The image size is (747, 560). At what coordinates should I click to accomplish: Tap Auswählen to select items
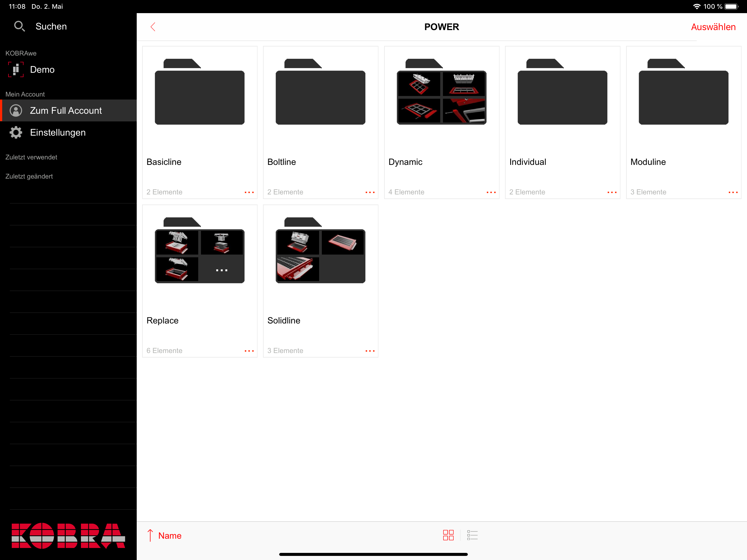[713, 27]
